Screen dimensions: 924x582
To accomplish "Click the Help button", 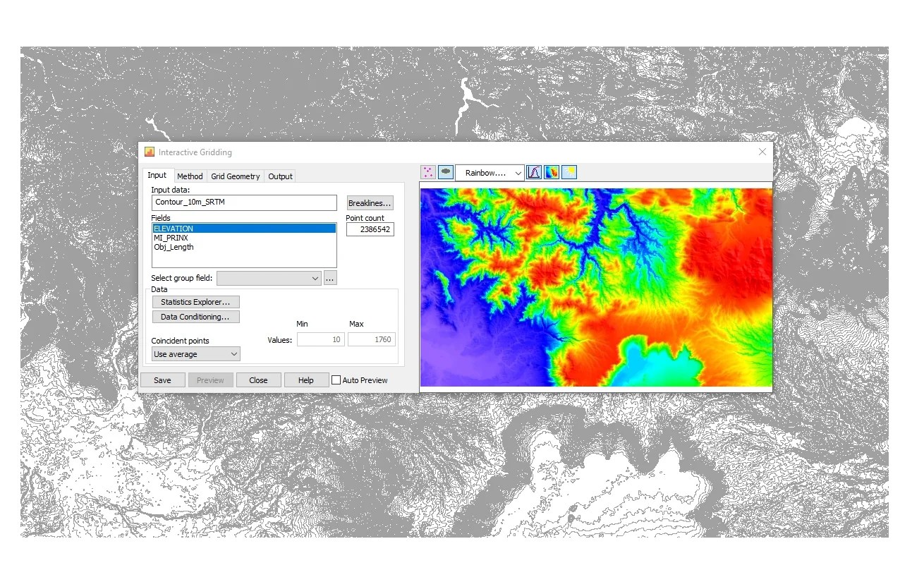I will pos(306,380).
